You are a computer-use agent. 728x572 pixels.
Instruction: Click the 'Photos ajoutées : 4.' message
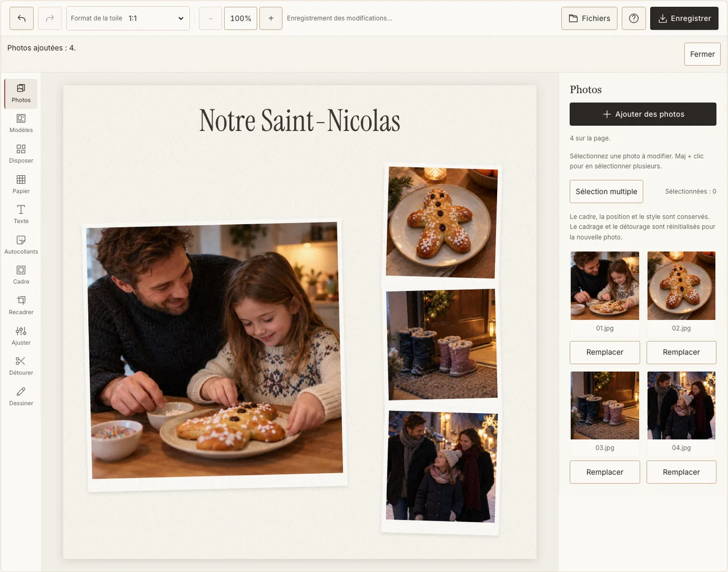pyautogui.click(x=42, y=48)
